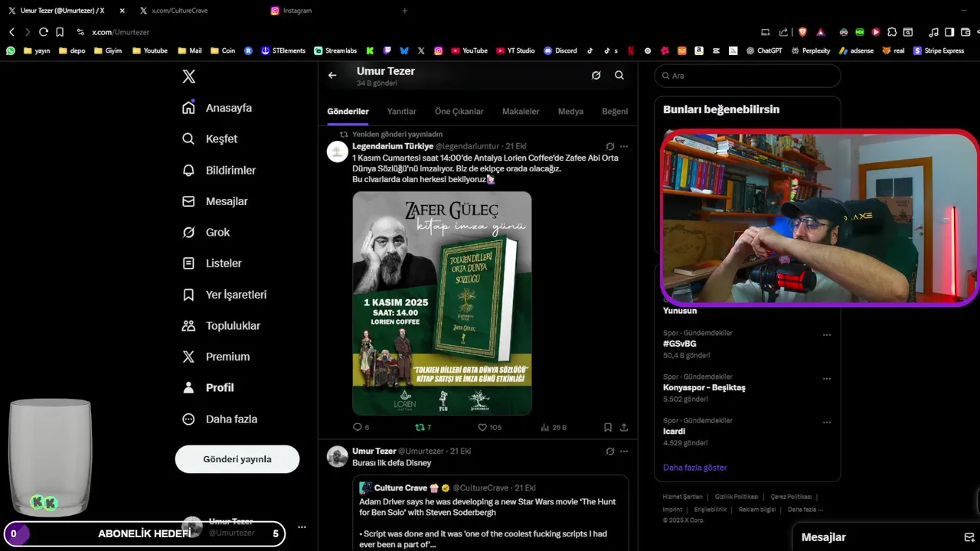
Task: Switch to Instagram browser tab
Action: pyautogui.click(x=297, y=11)
